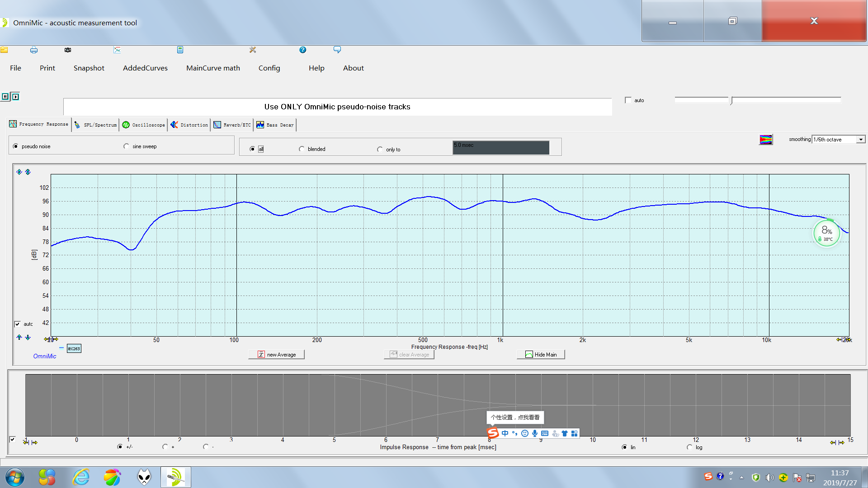This screenshot has width=868, height=488.
Task: Switch to the SPL/Spectrum tab
Action: click(96, 125)
